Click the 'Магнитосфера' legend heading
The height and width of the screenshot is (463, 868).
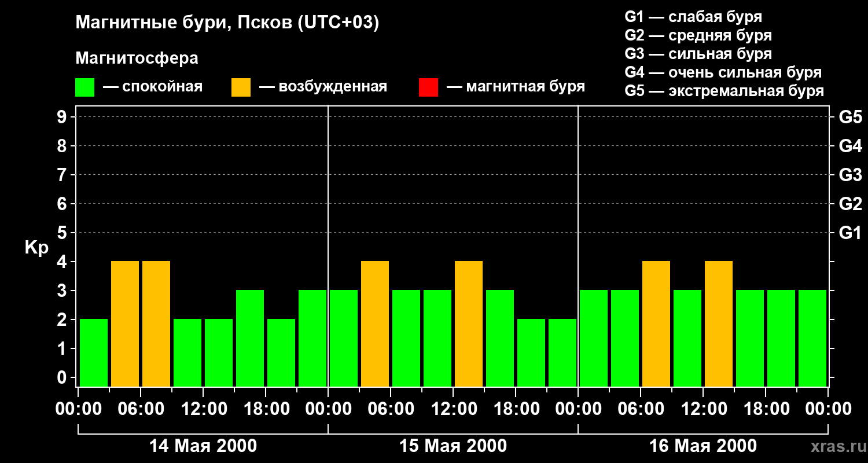coord(137,58)
